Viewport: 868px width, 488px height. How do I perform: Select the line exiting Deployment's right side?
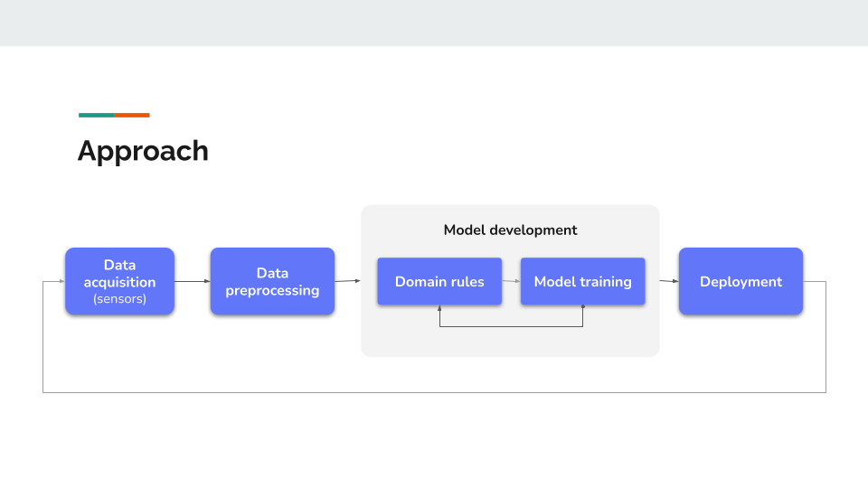[x=815, y=281]
